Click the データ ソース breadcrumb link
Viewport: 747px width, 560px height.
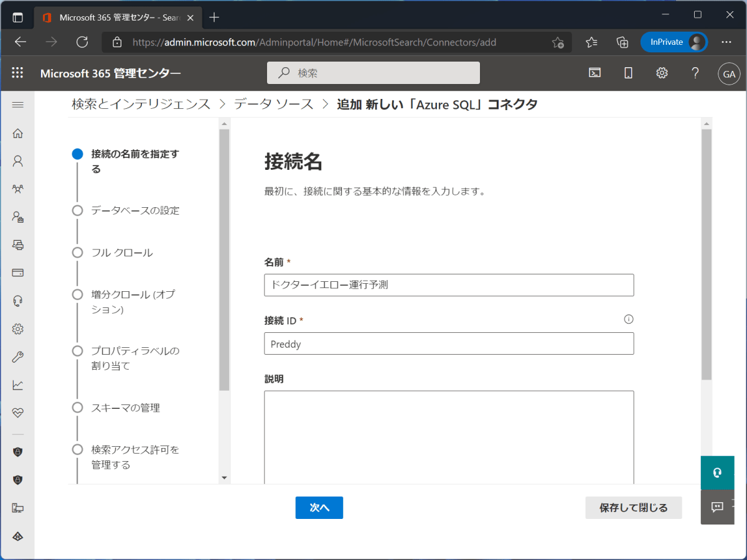(x=274, y=105)
